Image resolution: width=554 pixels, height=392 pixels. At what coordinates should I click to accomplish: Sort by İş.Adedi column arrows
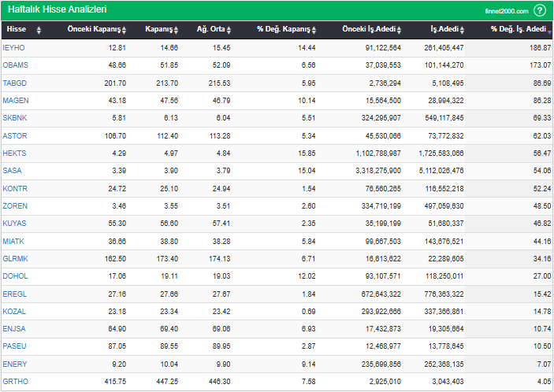pyautogui.click(x=467, y=30)
